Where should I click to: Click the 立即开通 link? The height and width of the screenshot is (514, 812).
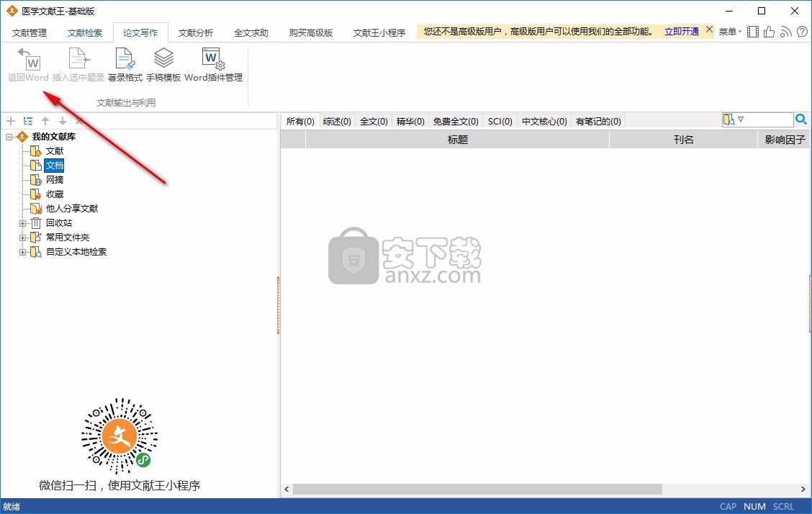[682, 32]
